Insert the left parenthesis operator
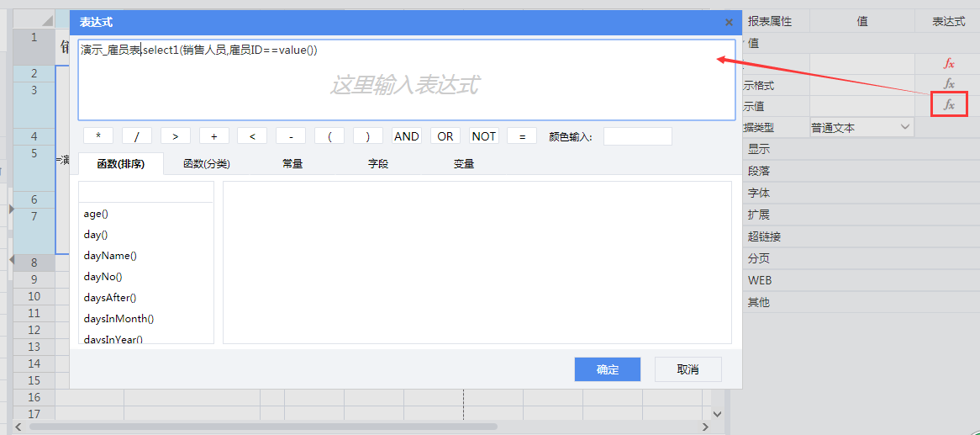This screenshot has width=980, height=435. point(329,136)
